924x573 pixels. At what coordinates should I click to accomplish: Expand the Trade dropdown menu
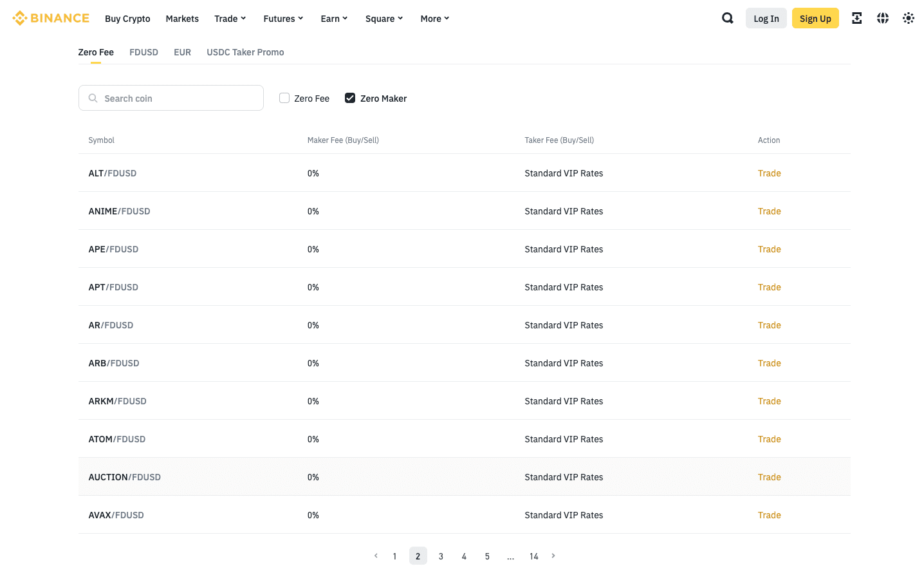pos(230,19)
